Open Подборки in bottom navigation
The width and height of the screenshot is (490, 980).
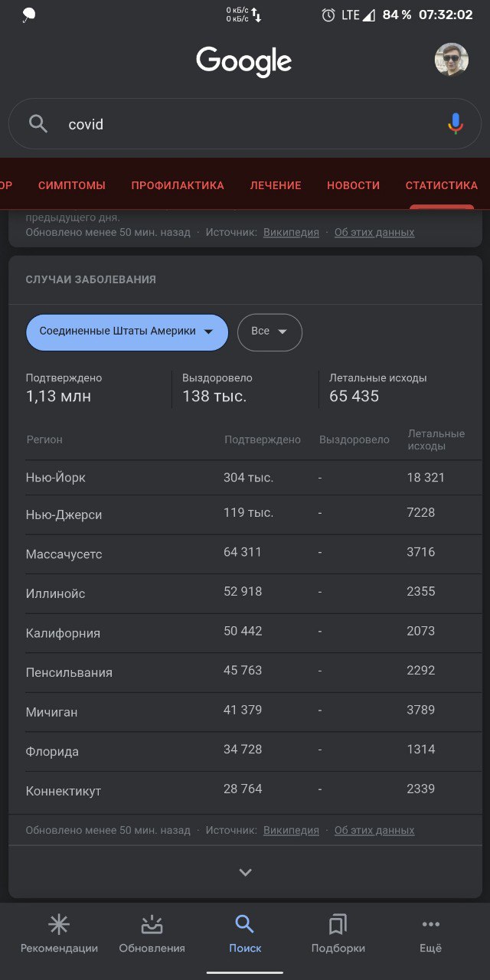pyautogui.click(x=338, y=934)
